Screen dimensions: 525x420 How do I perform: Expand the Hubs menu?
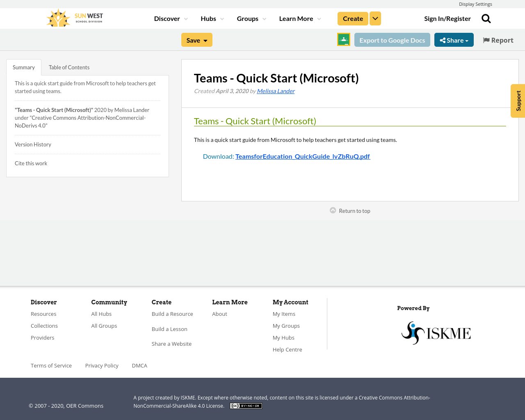(x=212, y=18)
